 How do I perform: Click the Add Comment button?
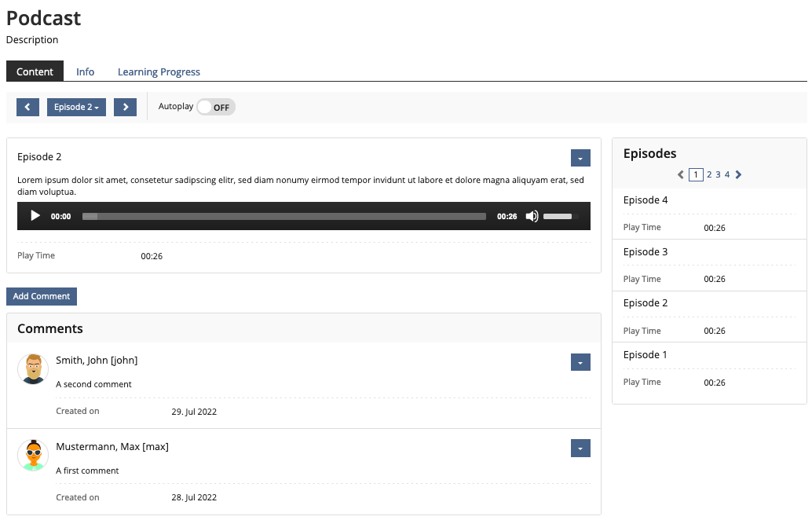(42, 296)
